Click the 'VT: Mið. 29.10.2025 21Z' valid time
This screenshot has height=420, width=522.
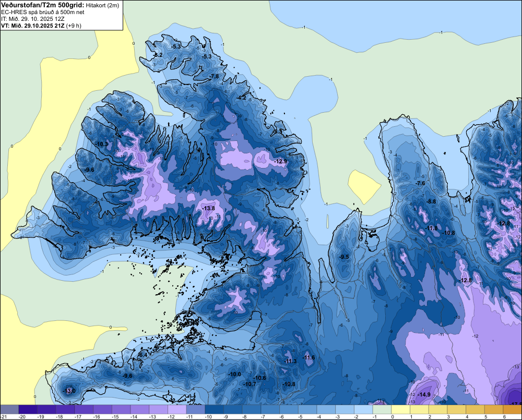pyautogui.click(x=32, y=25)
